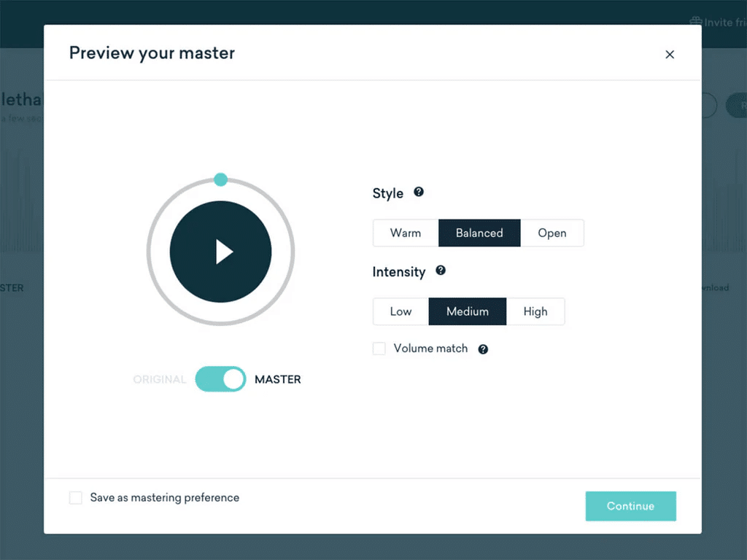The height and width of the screenshot is (560, 747).
Task: Play the master preview
Action: tap(220, 252)
